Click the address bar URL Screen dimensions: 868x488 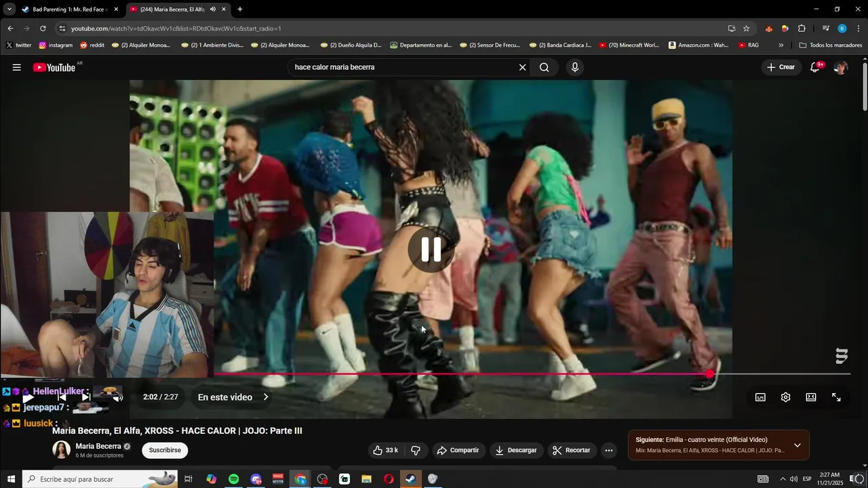[176, 28]
